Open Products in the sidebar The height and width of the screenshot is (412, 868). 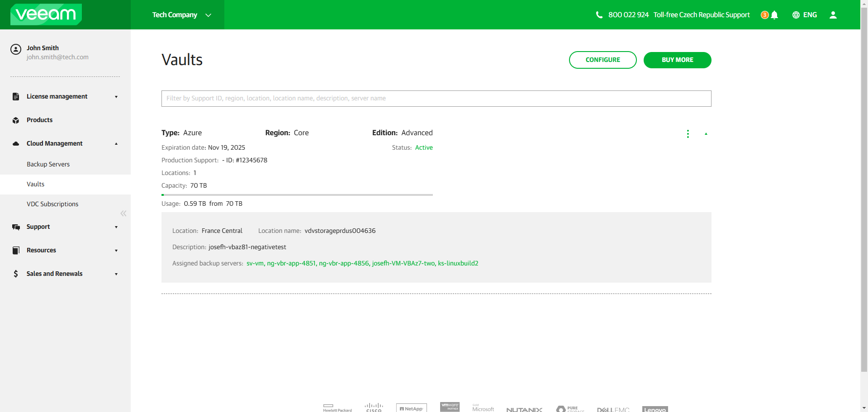39,120
